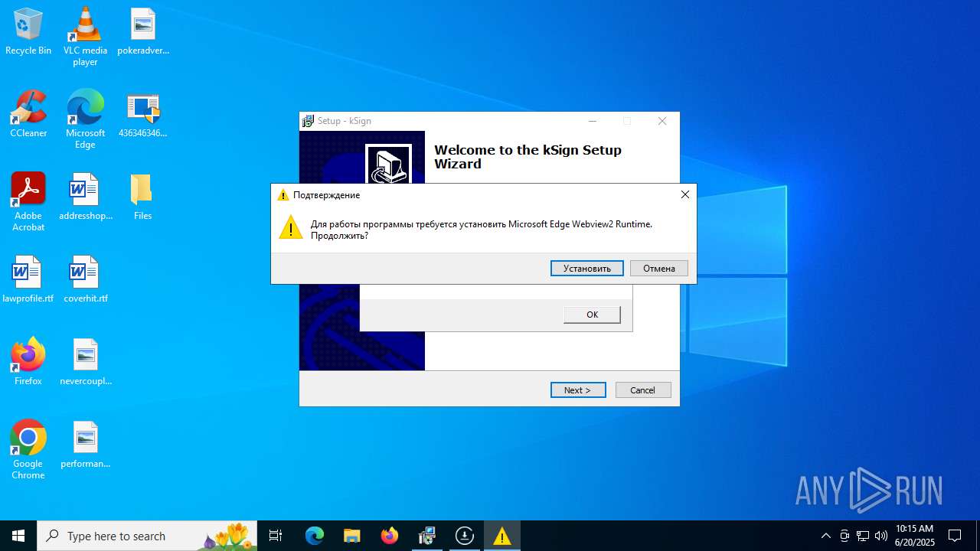Open File Explorer from the taskbar
This screenshot has width=980, height=551.
click(352, 536)
